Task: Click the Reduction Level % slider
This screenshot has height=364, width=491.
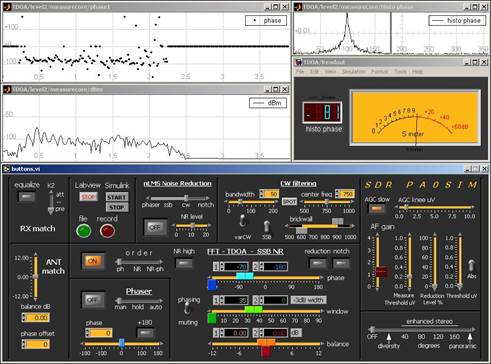Action: pyautogui.click(x=435, y=262)
